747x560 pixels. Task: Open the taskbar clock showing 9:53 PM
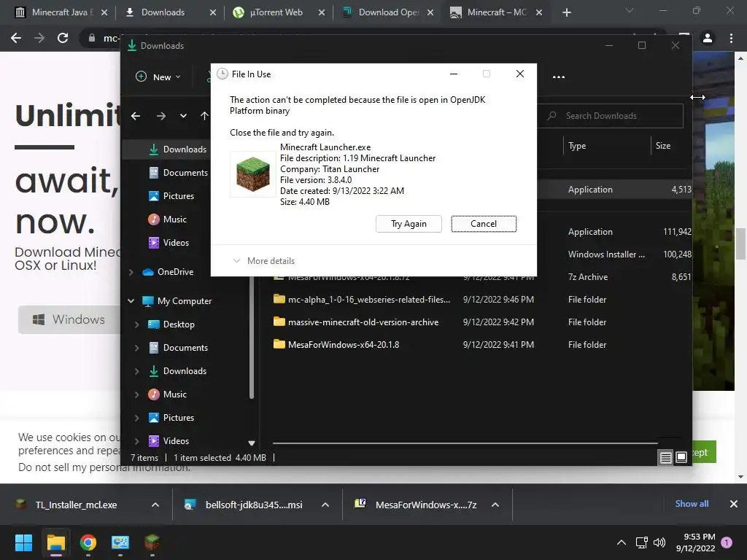click(x=695, y=542)
